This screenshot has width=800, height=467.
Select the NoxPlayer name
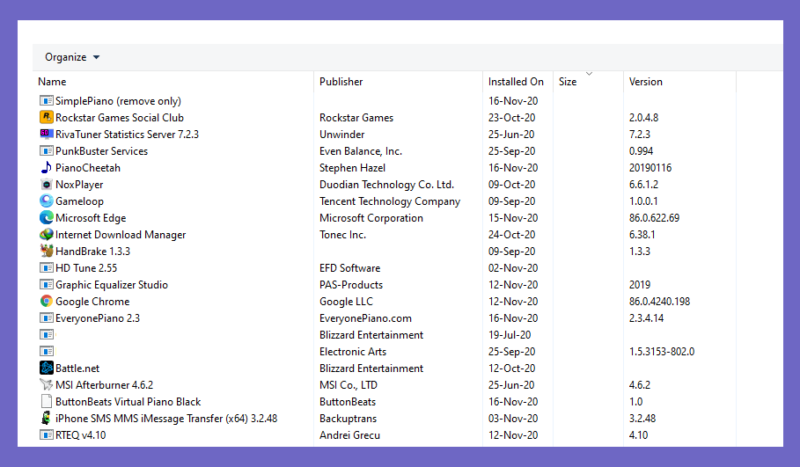click(79, 184)
